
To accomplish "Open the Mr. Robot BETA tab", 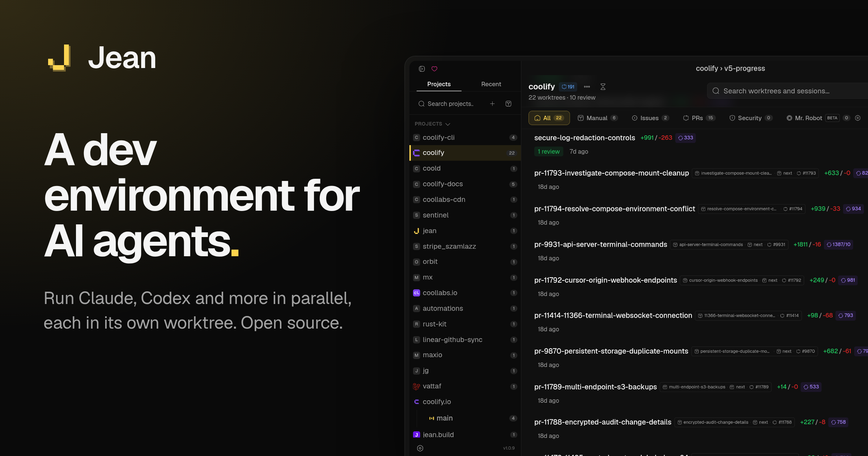I will coord(818,118).
